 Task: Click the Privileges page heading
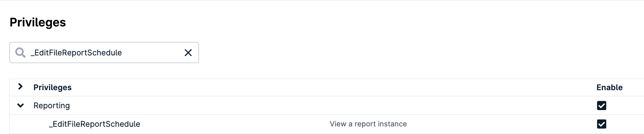point(38,22)
